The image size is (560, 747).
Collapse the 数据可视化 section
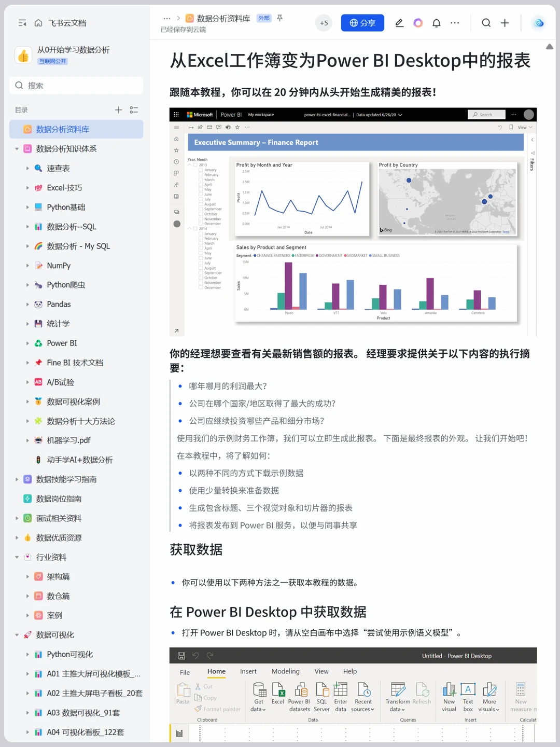17,634
